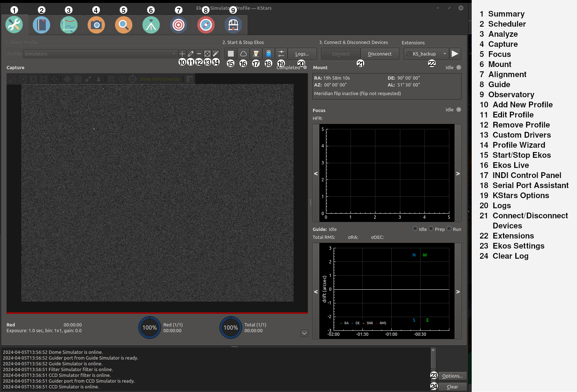Click the Disconnect devices button
The width and height of the screenshot is (577, 392).
pos(380,54)
